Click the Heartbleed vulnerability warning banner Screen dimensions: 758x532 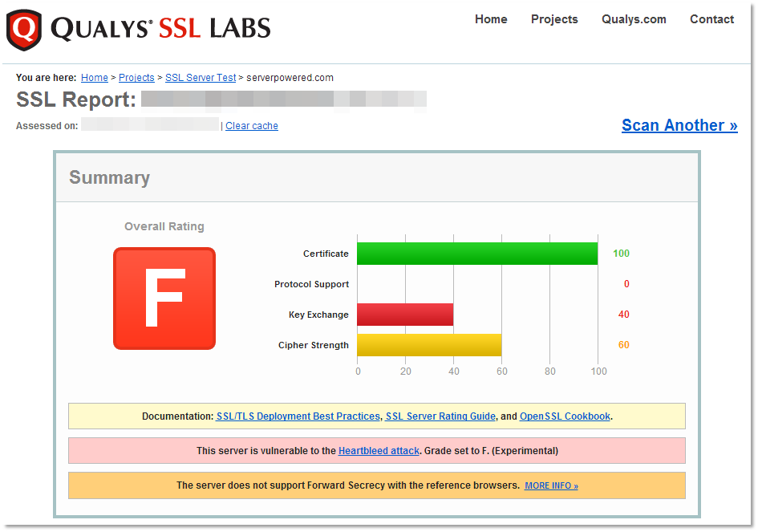pos(376,451)
